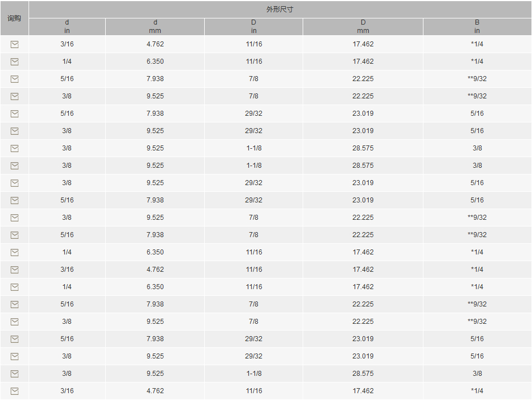Open inquiry envelope for first 1/4 inch row
The width and height of the screenshot is (532, 401).
(x=15, y=62)
